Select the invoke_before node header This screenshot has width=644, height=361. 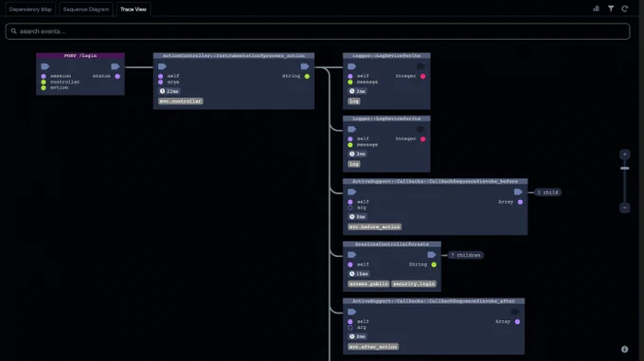tap(435, 181)
